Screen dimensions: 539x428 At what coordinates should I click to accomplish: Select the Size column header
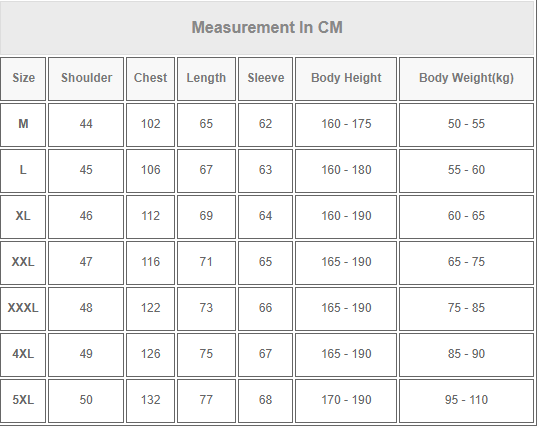23,79
